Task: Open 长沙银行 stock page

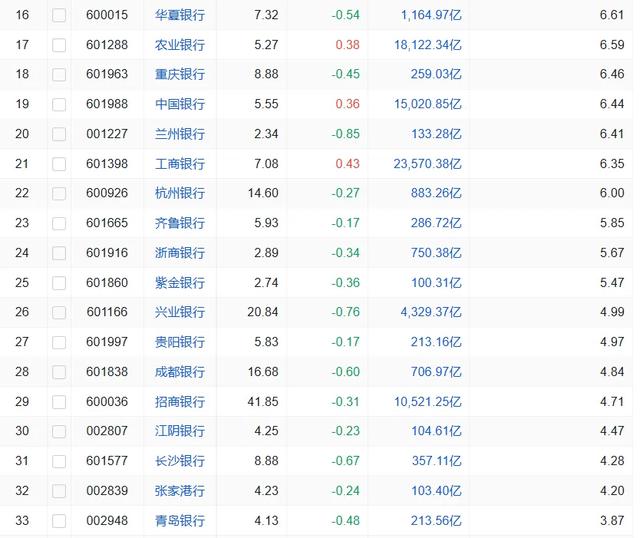Action: tap(180, 461)
